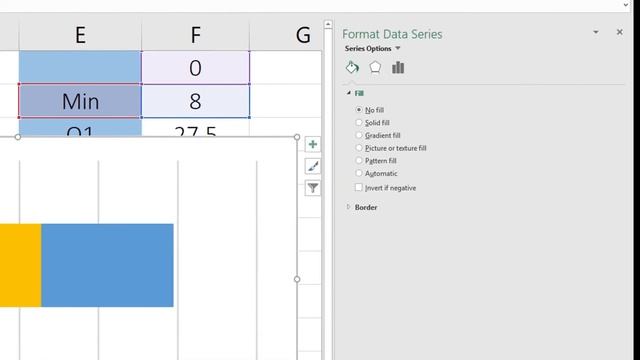Click the Chart Elements plus button
Image resolution: width=640 pixels, height=360 pixels.
click(x=313, y=144)
